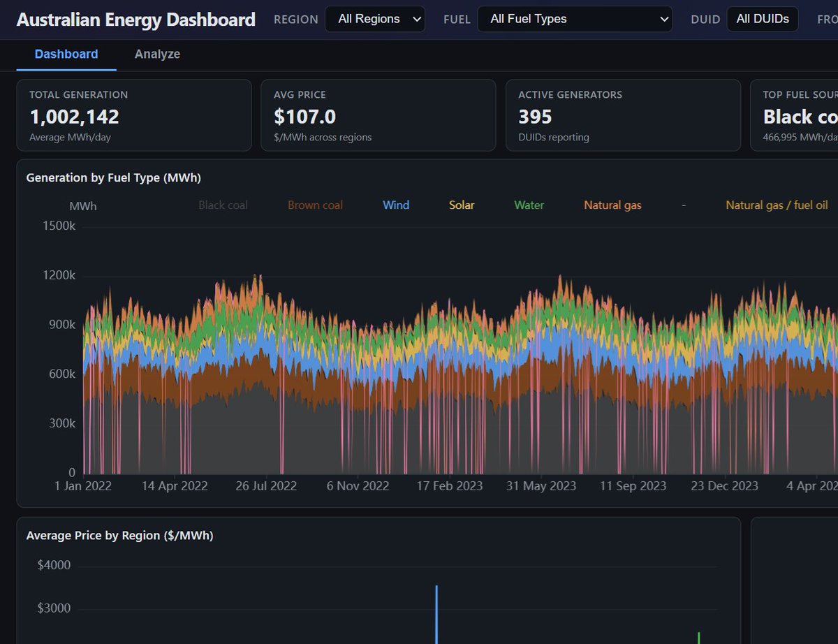Screen dimensions: 838x644
Task: Click the 300k y-axis label
Action: click(x=61, y=423)
